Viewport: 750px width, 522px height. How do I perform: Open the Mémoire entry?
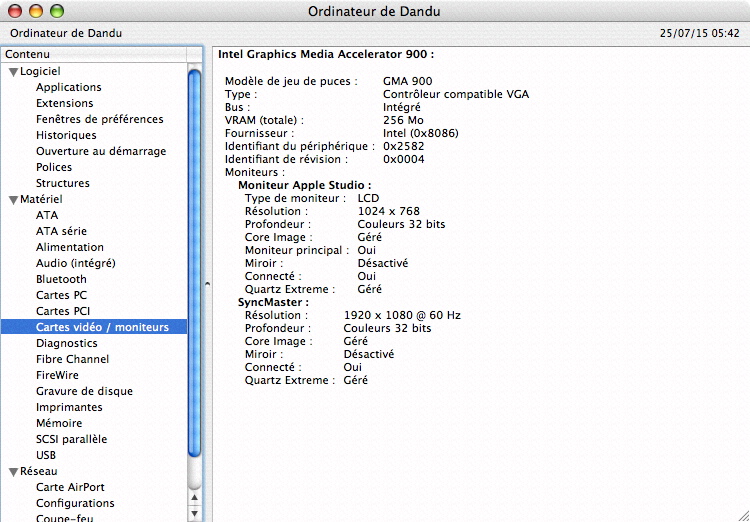(x=59, y=423)
